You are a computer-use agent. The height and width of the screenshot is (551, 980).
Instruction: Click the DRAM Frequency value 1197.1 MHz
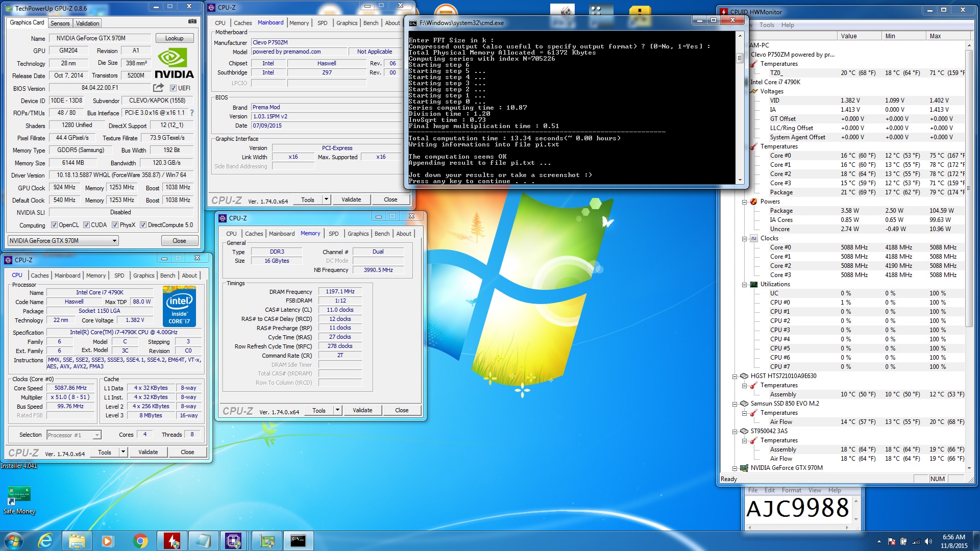(340, 292)
